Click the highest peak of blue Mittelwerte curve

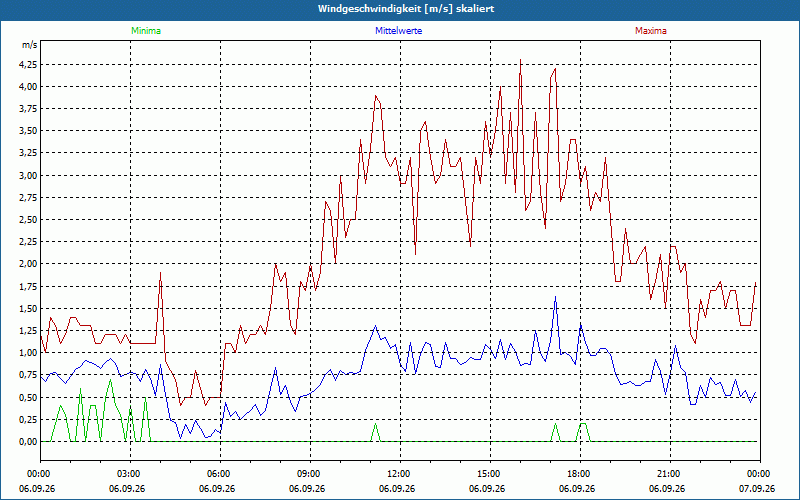click(555, 297)
